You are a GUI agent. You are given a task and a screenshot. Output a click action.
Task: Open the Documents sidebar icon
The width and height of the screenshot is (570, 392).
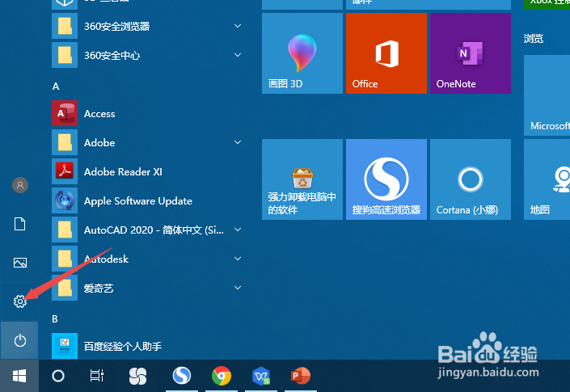(x=20, y=224)
